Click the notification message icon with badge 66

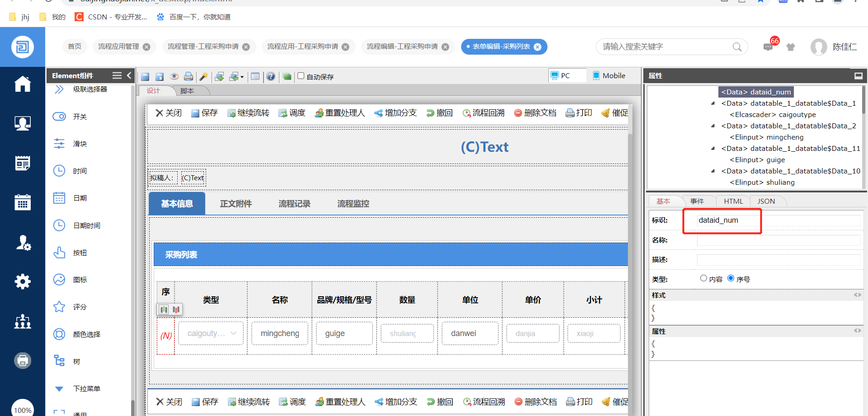pos(768,47)
